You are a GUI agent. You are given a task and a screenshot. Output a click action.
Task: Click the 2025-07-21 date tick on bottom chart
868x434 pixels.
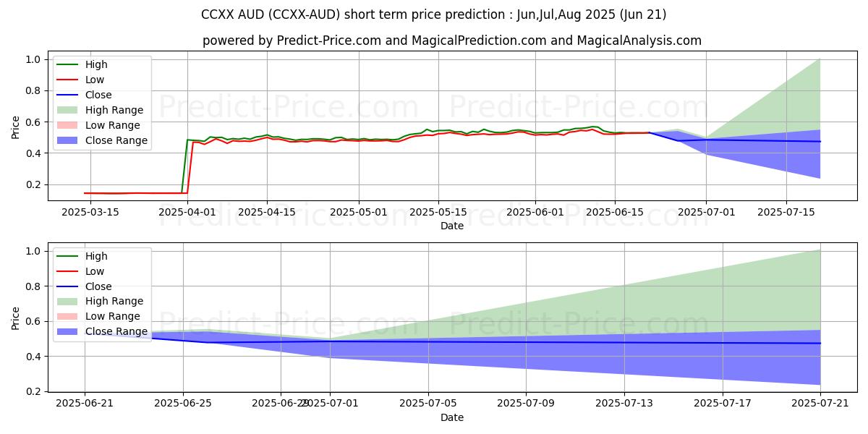(820, 404)
